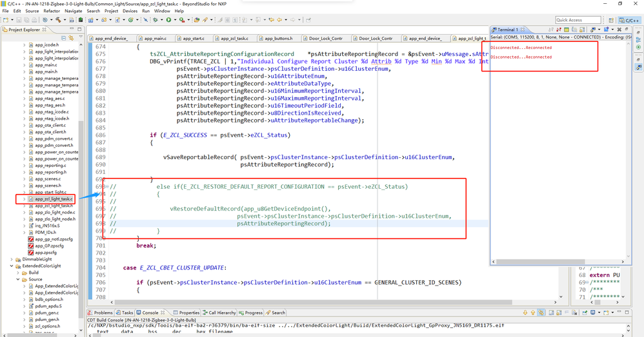This screenshot has width=644, height=337.
Task: Open the Devices menu
Action: [130, 11]
